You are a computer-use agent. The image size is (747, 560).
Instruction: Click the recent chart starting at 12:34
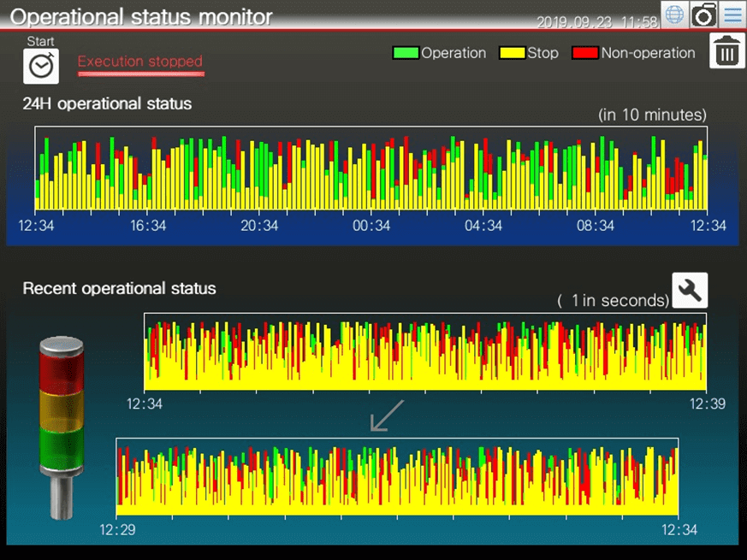click(x=425, y=351)
